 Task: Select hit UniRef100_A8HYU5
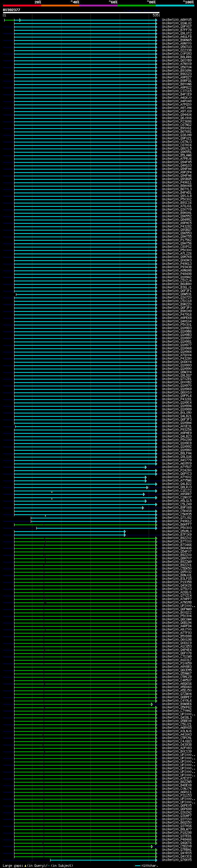tap(177, 20)
